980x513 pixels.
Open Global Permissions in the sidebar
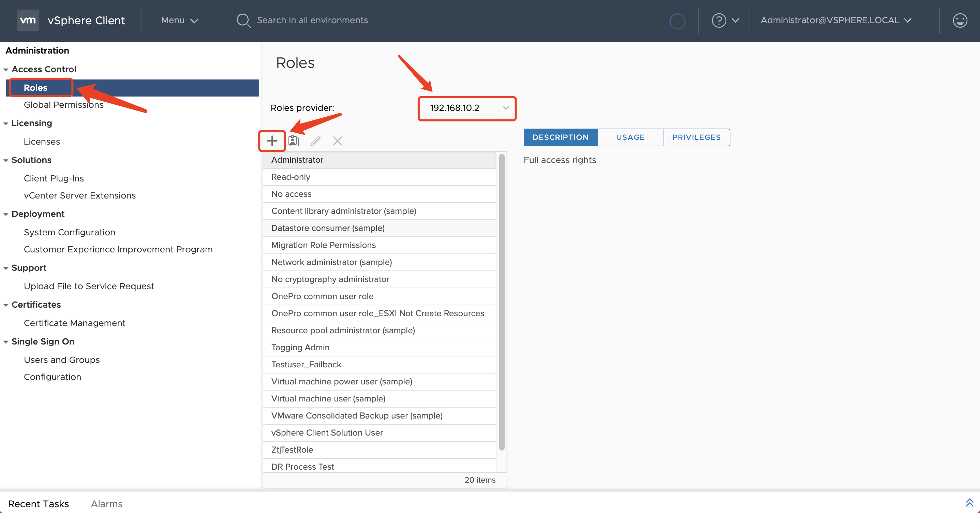click(63, 105)
